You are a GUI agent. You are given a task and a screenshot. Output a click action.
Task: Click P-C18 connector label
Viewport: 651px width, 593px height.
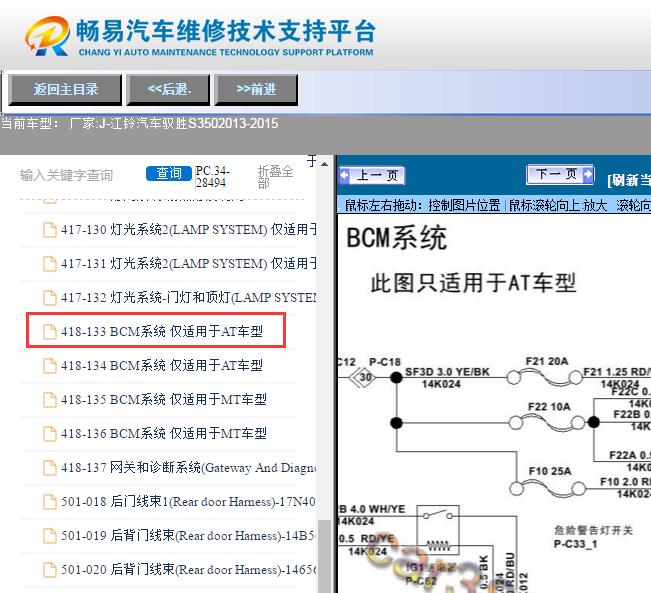coord(385,362)
